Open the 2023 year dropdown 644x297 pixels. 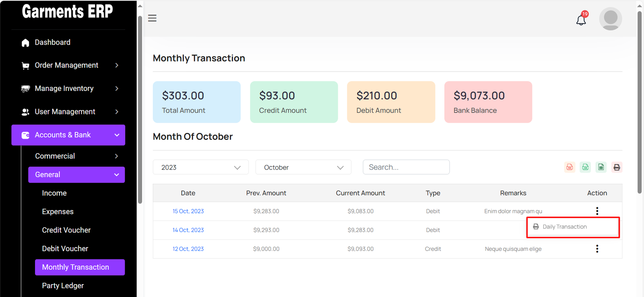(200, 167)
